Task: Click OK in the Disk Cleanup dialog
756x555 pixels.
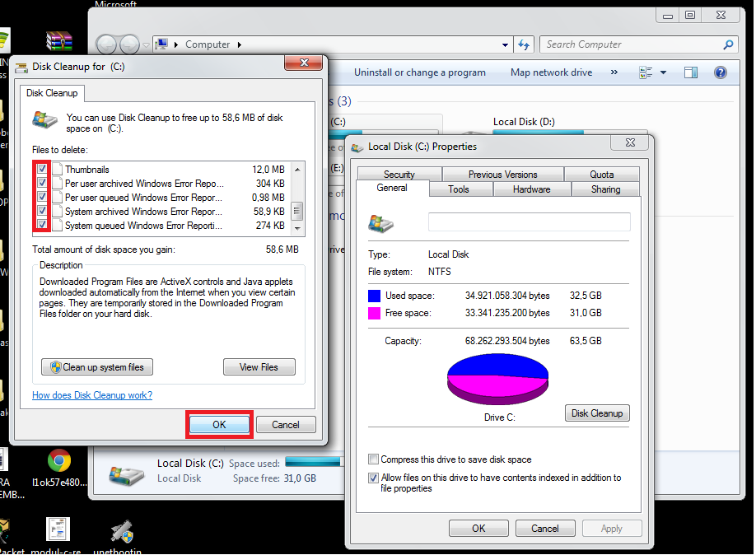Action: 219,424
